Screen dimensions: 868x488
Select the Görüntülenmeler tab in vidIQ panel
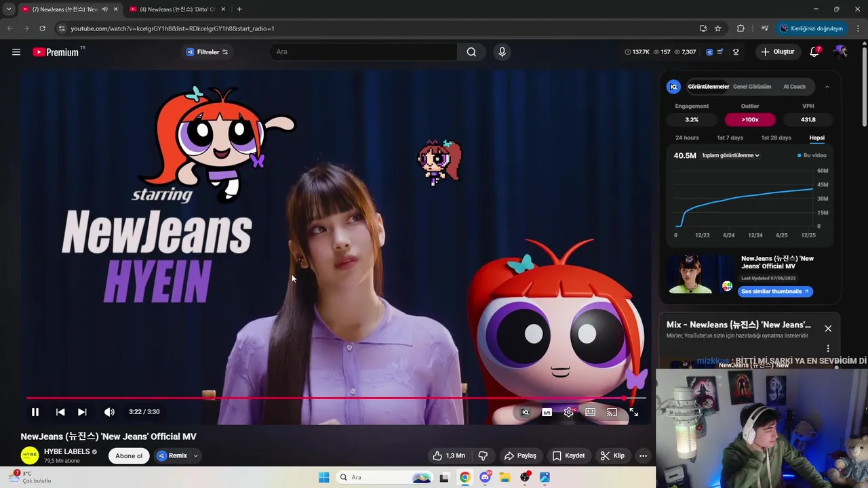709,87
